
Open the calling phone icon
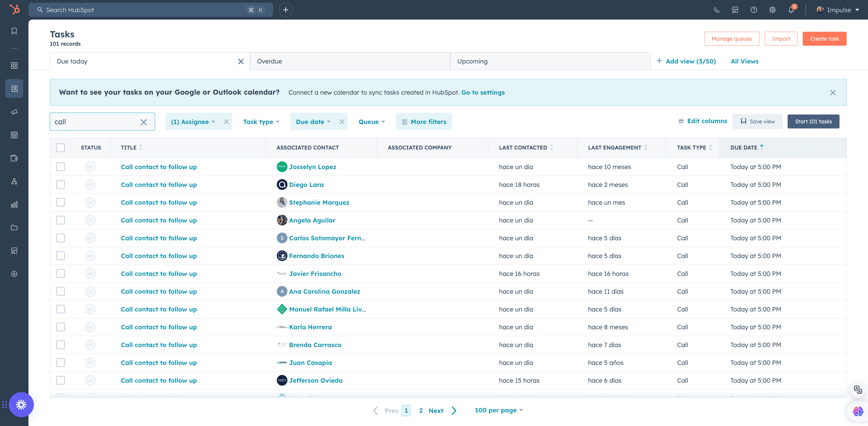717,10
